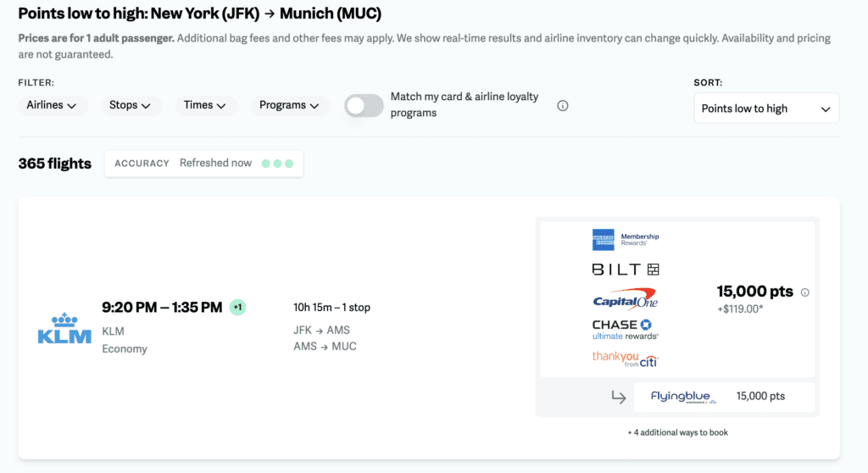The image size is (868, 473).
Task: Click info icon beside loyalty match toggle
Action: pos(562,106)
